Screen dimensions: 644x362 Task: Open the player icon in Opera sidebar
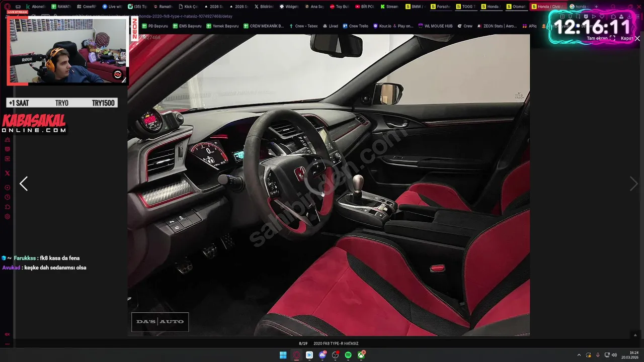pos(7,188)
